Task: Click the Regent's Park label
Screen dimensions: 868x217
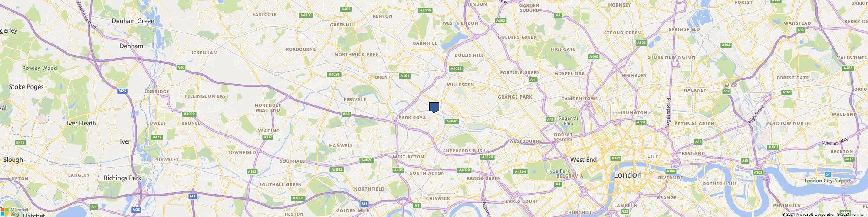Action: pos(568,121)
